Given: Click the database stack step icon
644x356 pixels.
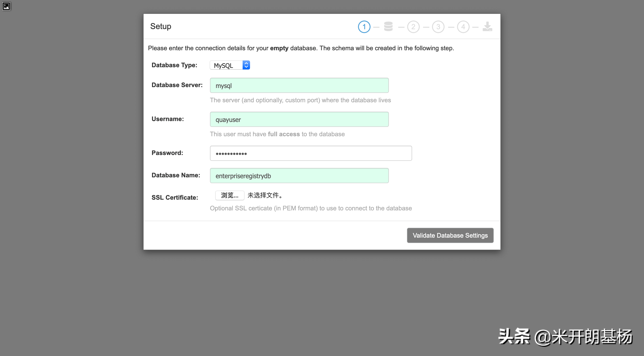Looking at the screenshot, I should coord(388,26).
